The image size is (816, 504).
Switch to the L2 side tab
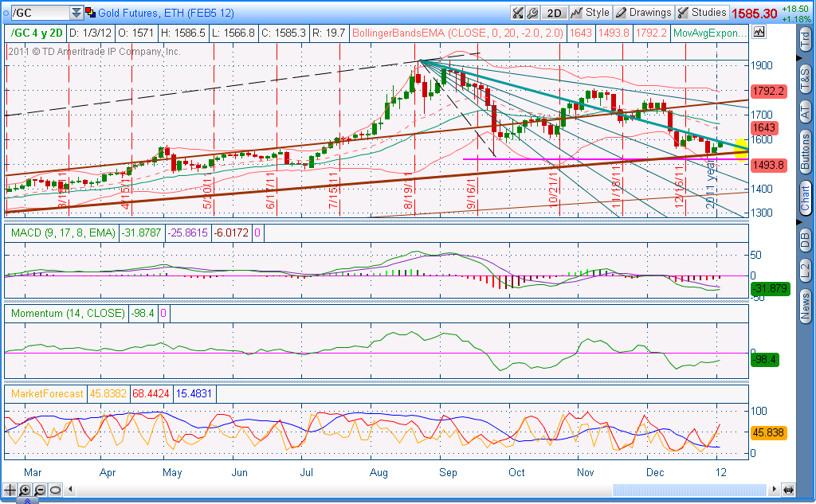805,271
